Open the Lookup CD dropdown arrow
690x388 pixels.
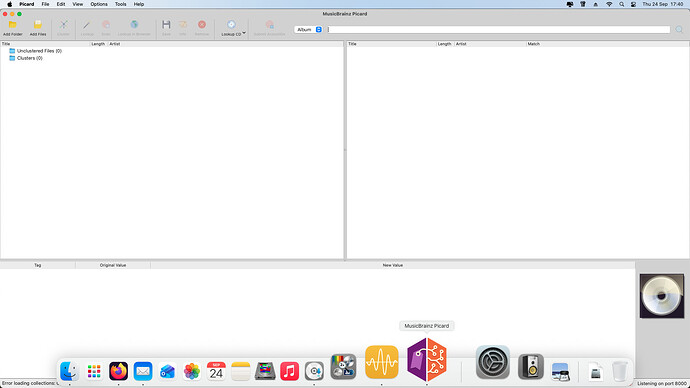[244, 33]
